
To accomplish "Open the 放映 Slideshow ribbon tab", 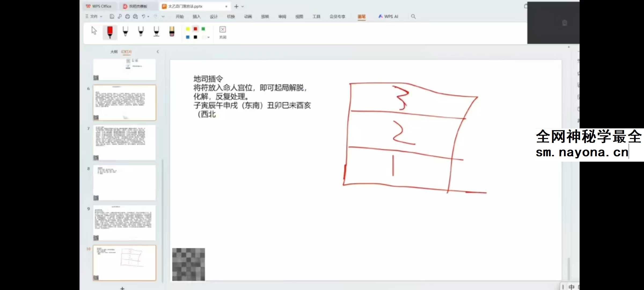I will pos(265,17).
